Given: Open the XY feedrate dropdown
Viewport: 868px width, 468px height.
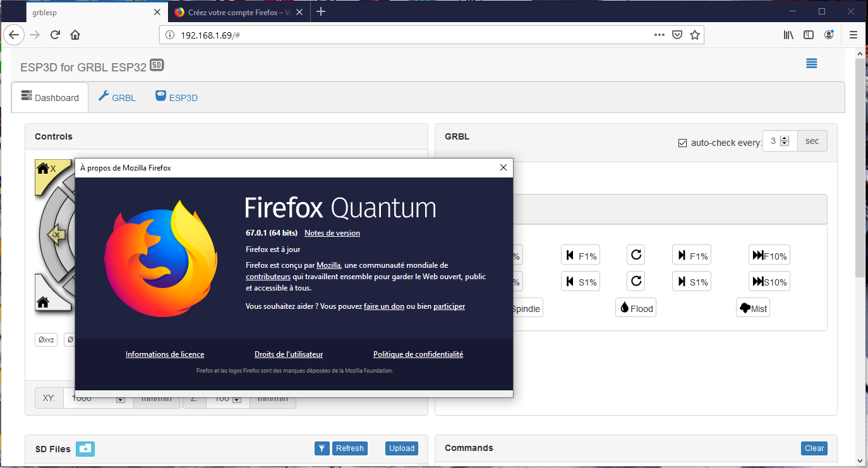Looking at the screenshot, I should pos(120,399).
